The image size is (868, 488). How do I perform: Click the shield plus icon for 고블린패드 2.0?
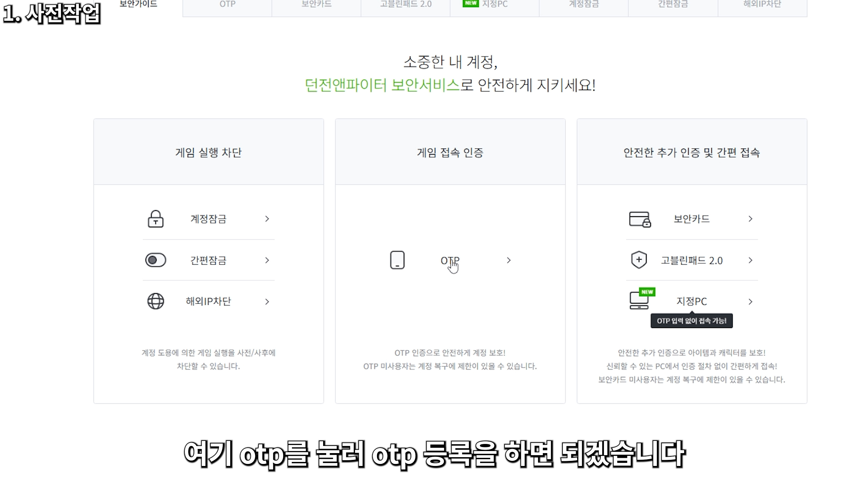coord(639,260)
